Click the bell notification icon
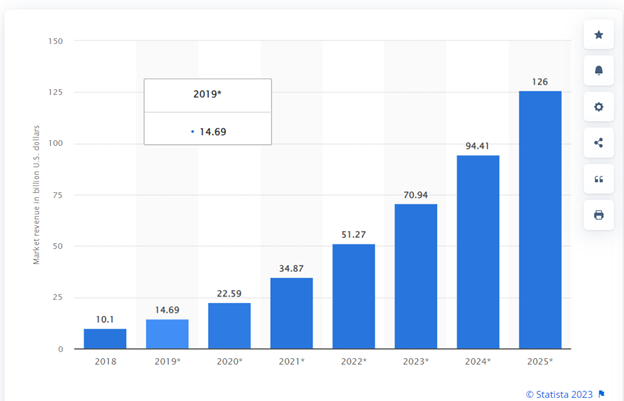Image resolution: width=624 pixels, height=401 pixels. pos(598,71)
